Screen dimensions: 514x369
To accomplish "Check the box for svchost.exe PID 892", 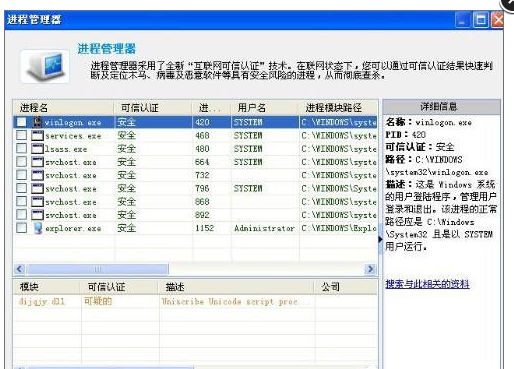I will tap(22, 215).
